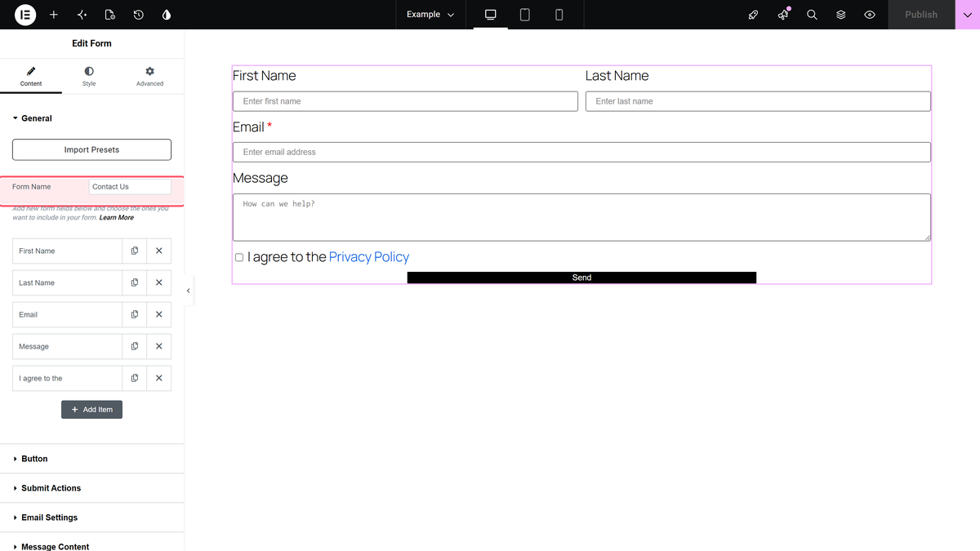
Task: Duplicate the Message field item
Action: (x=135, y=346)
